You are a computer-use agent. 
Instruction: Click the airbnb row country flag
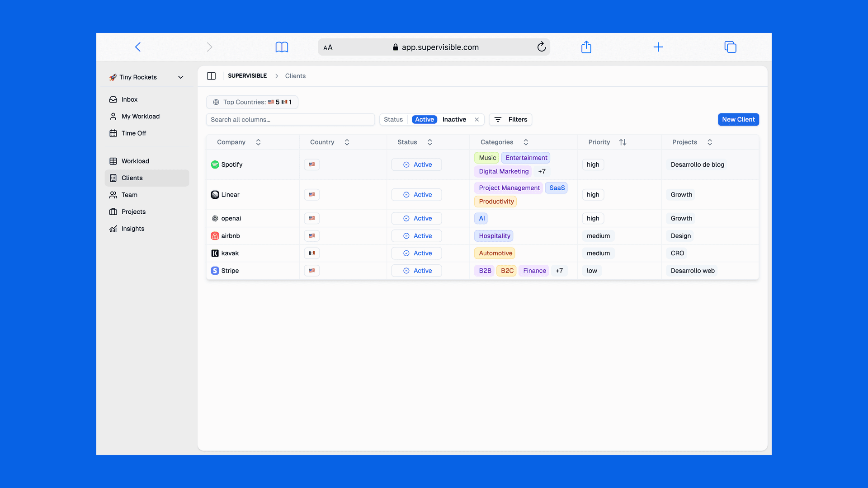[x=312, y=236]
